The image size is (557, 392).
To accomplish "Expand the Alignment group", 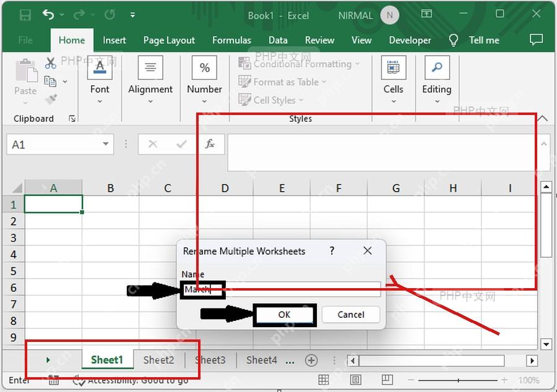I will 150,80.
